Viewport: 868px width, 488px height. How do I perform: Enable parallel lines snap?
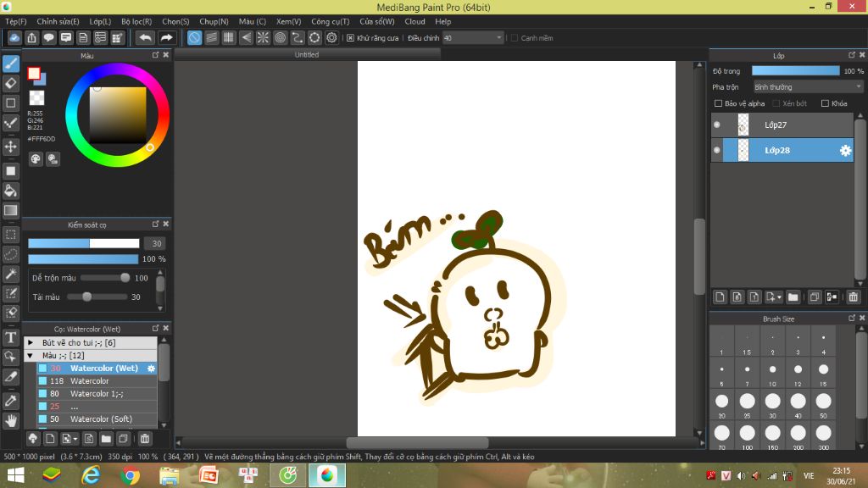[x=211, y=37]
